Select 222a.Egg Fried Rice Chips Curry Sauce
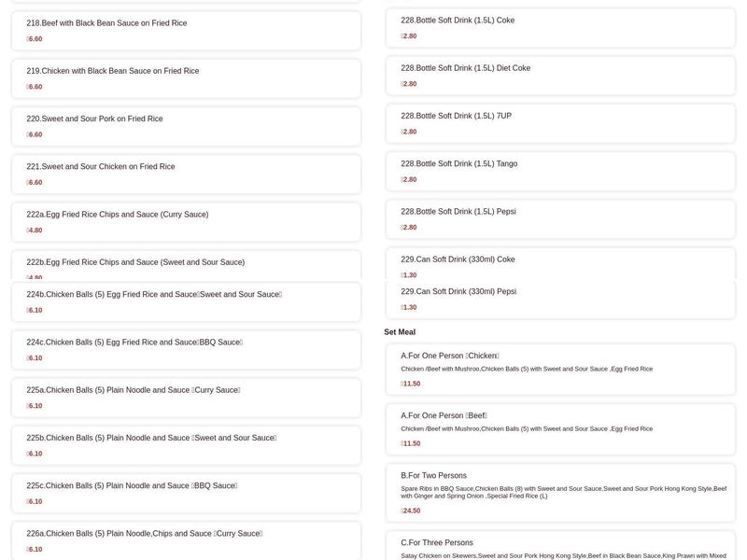Image resolution: width=747 pixels, height=560 pixels. [x=186, y=221]
